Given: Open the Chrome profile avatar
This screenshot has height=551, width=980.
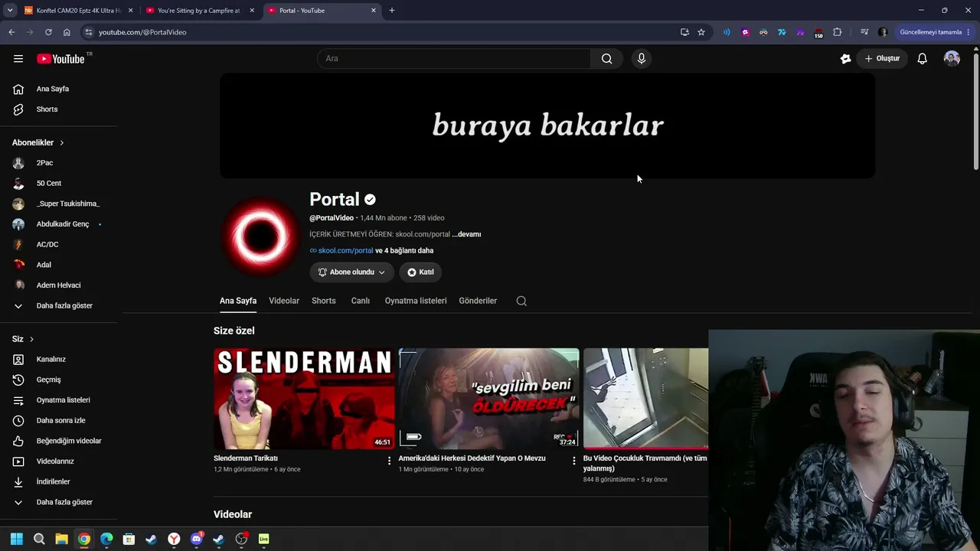Looking at the screenshot, I should point(883,32).
